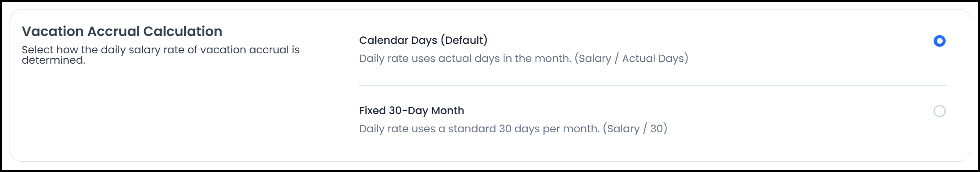The height and width of the screenshot is (172, 980).
Task: Choose the Fixed 30-Day Month radio button
Action: [x=939, y=111]
